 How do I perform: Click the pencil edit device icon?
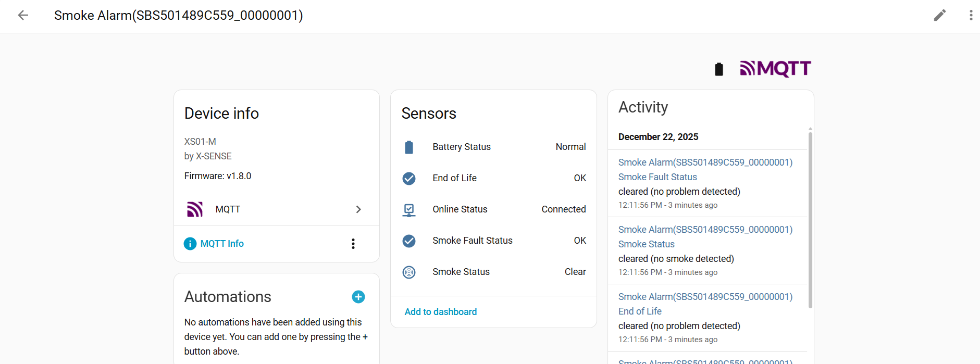tap(939, 15)
